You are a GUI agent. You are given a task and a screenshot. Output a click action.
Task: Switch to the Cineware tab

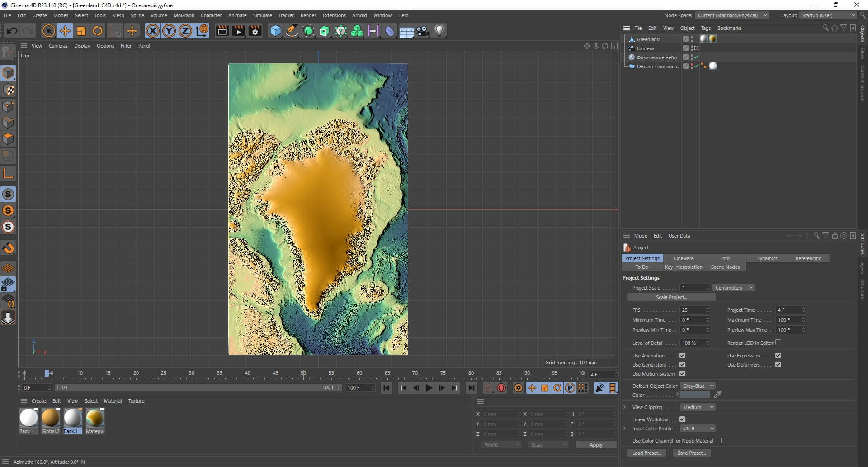click(683, 258)
